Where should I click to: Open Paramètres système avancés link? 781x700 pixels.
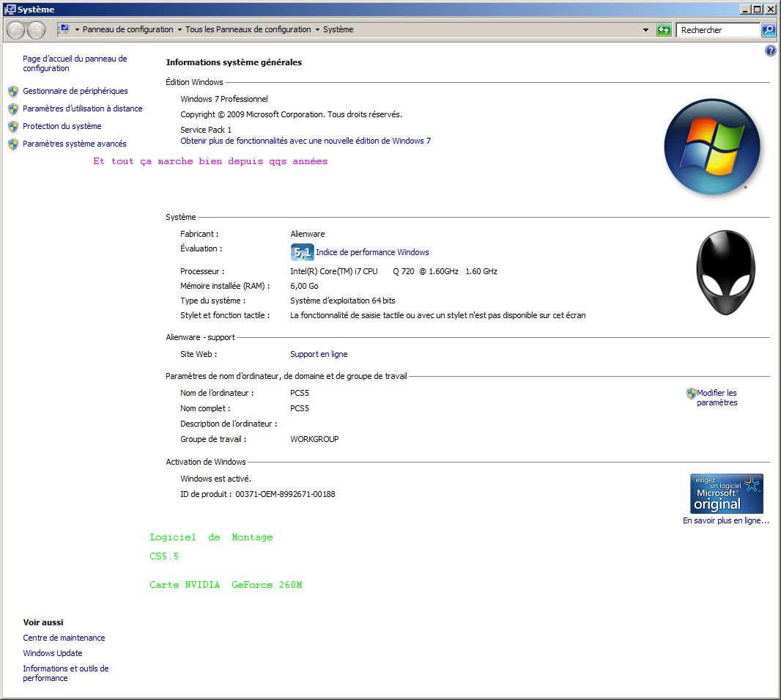click(x=75, y=144)
